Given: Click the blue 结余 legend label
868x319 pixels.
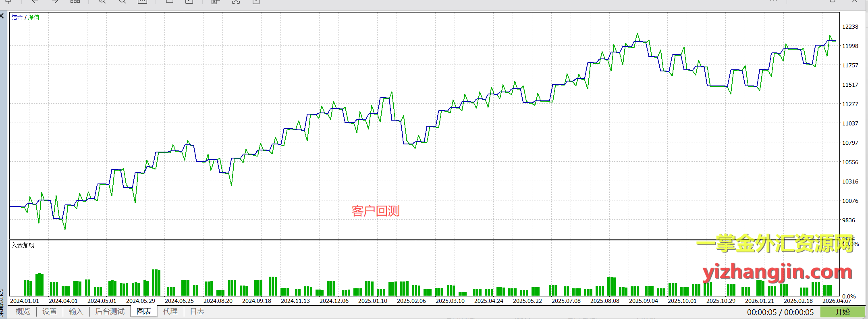Looking at the screenshot, I should click(x=17, y=17).
